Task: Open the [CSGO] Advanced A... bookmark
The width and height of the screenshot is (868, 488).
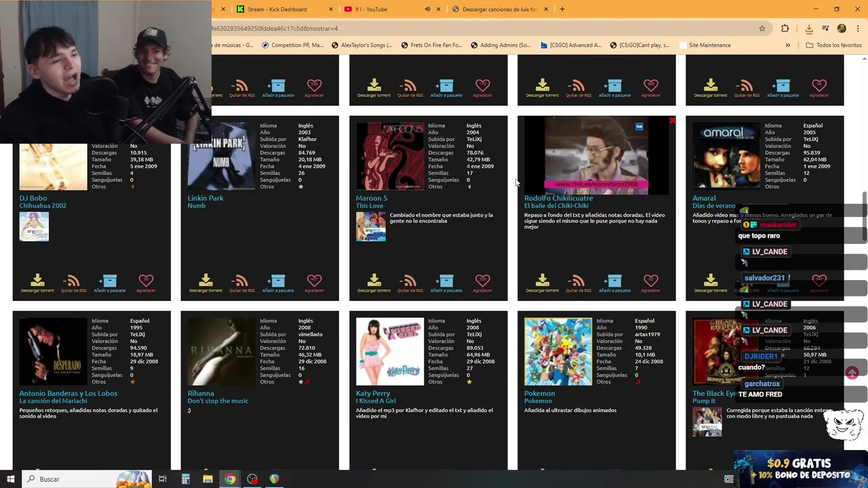Action: pos(571,45)
